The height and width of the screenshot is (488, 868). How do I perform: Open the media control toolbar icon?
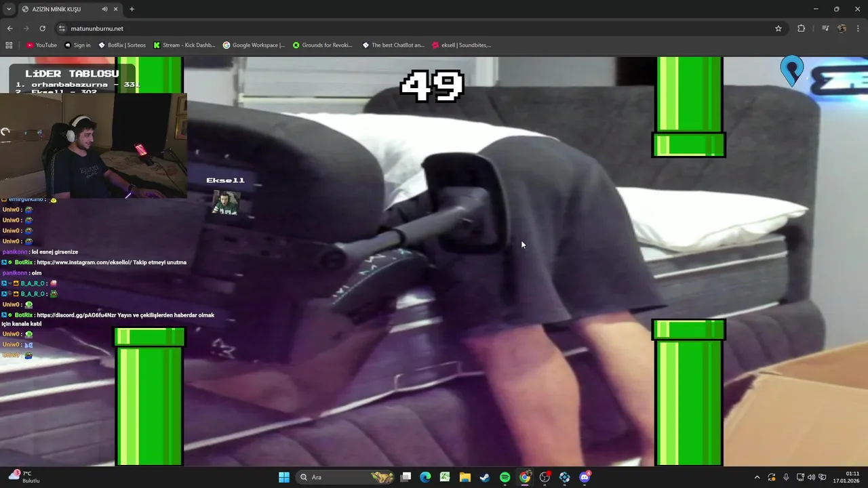825,28
